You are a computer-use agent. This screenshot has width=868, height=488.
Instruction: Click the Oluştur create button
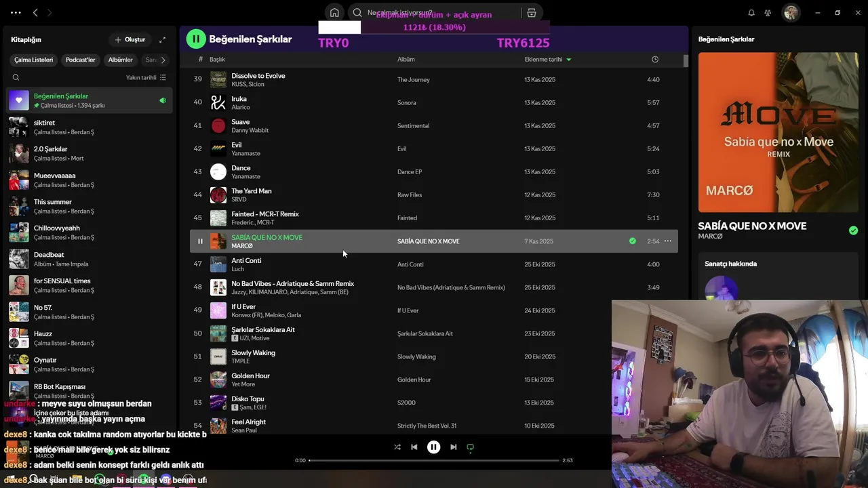point(130,40)
